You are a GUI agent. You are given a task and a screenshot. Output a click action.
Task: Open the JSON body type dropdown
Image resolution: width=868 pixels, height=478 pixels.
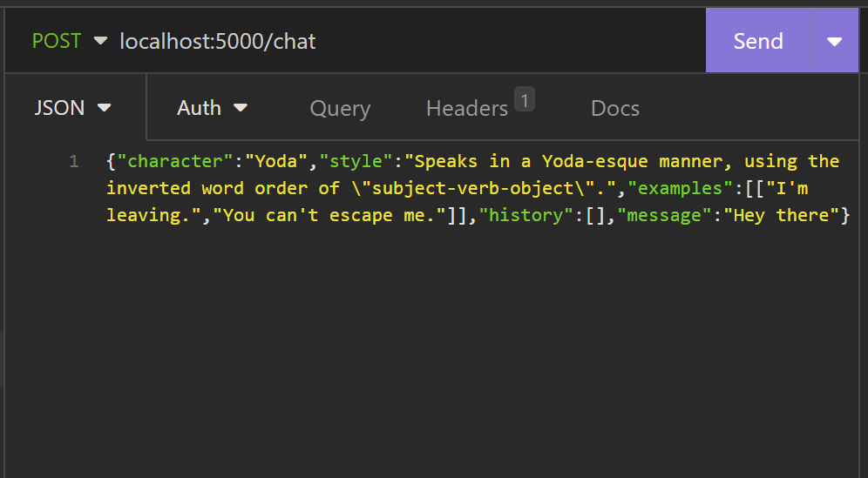[72, 107]
